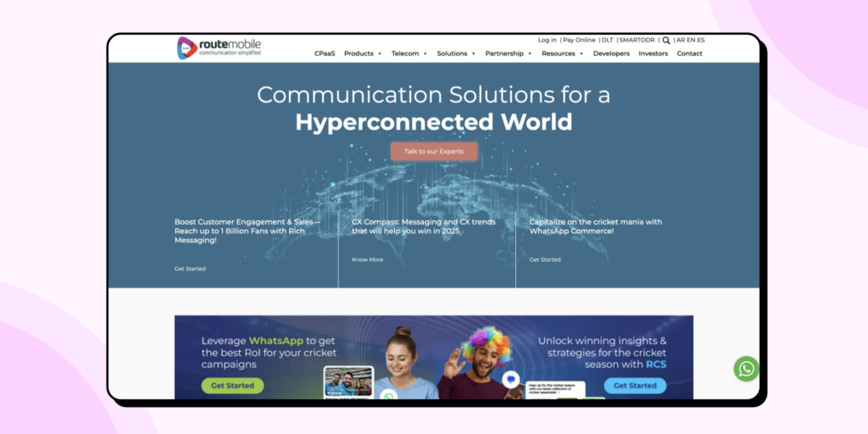Open the DLT link

(607, 41)
